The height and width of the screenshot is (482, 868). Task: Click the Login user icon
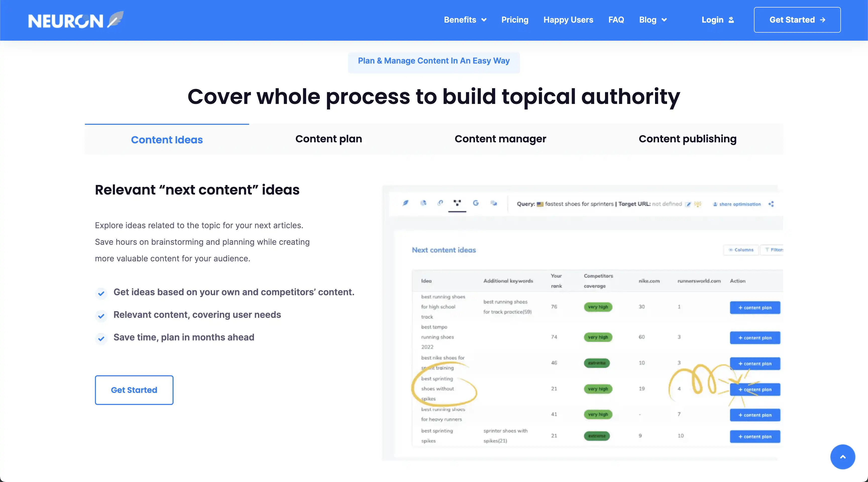[x=731, y=20]
